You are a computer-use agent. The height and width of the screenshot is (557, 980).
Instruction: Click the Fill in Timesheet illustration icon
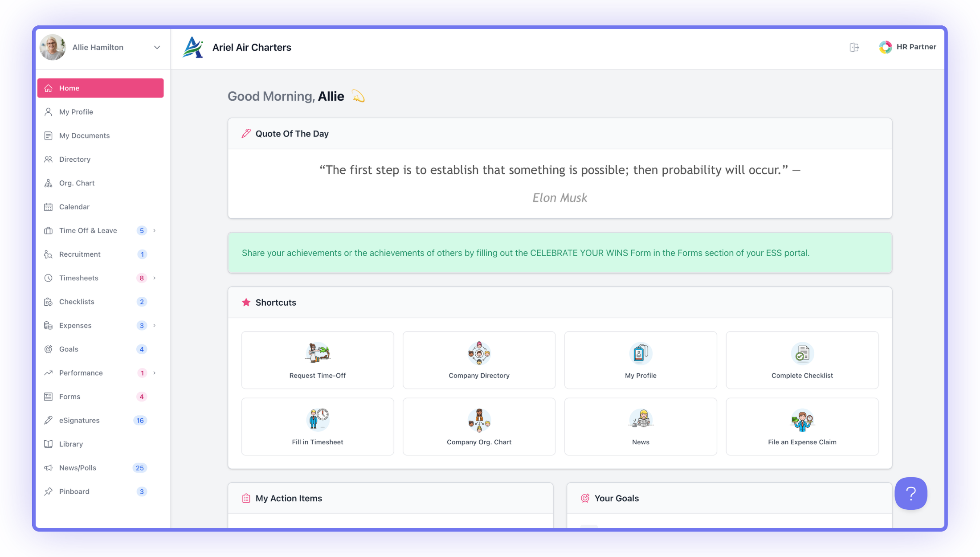pos(318,419)
